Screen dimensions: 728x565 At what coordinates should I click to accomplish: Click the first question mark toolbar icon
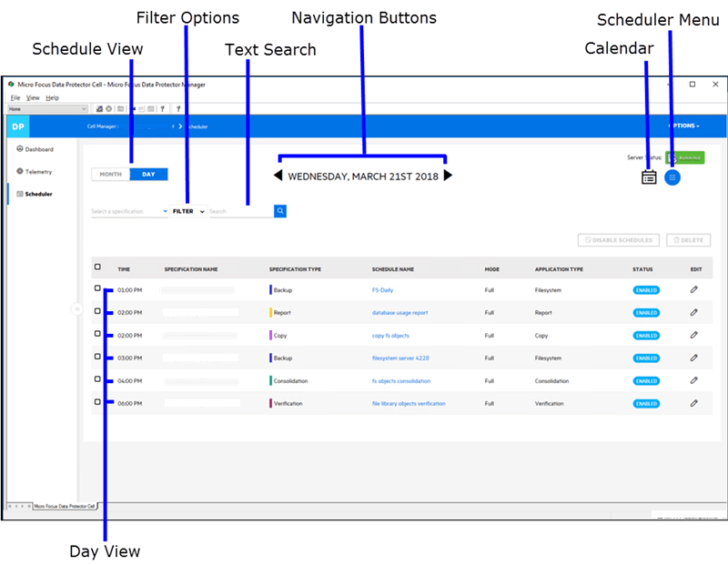(162, 109)
